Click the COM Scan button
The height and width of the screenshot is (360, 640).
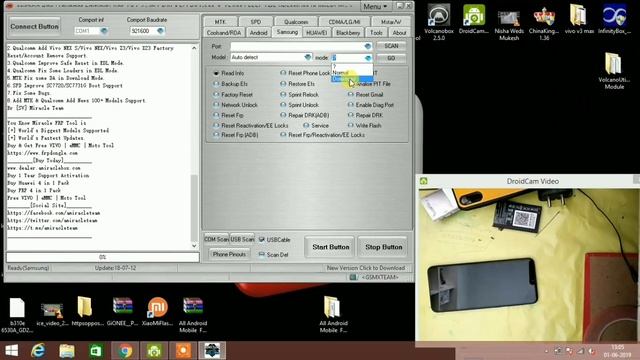[x=216, y=239]
